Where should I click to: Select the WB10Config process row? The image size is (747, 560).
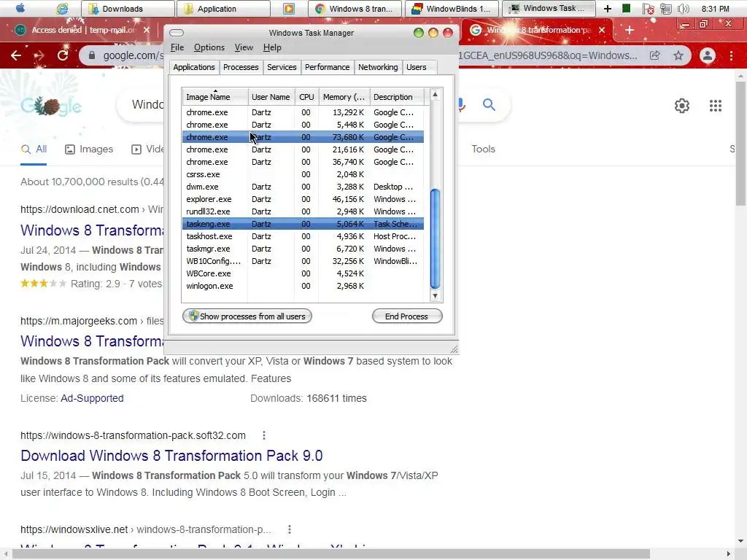coord(303,261)
